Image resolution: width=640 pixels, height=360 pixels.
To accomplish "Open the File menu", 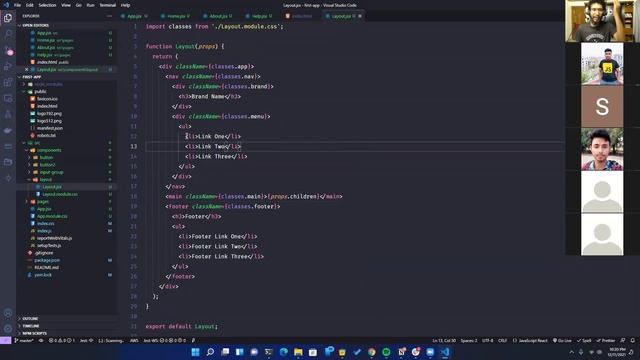I will (x=18, y=5).
